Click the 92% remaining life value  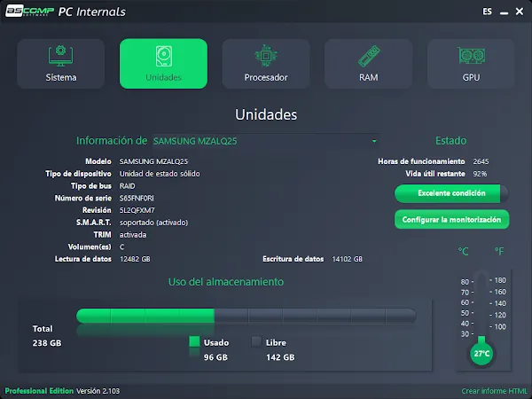(x=480, y=174)
